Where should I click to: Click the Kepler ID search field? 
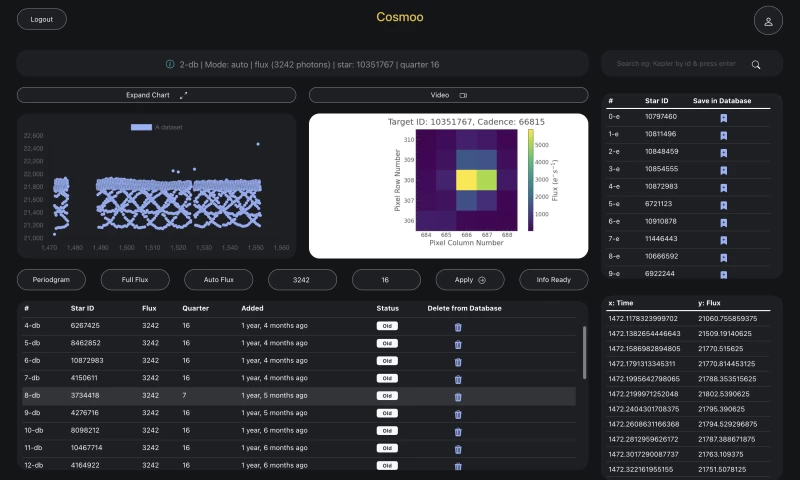(x=675, y=64)
